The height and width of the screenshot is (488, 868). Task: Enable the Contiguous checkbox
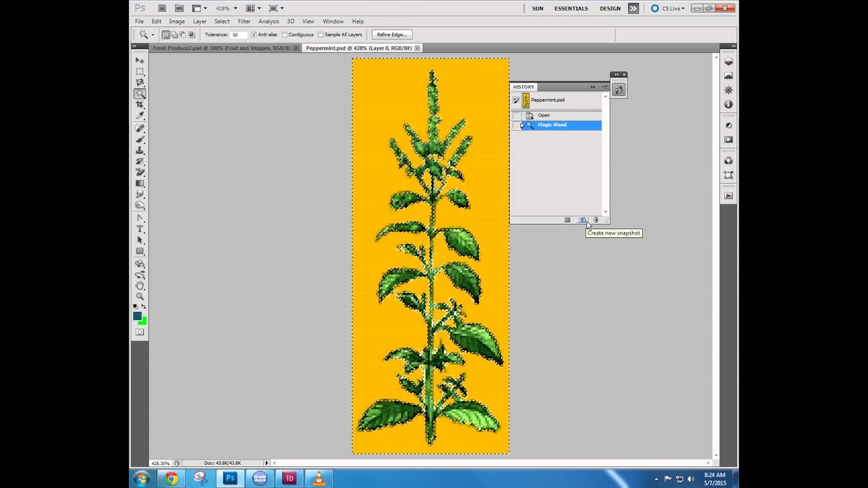coord(285,35)
